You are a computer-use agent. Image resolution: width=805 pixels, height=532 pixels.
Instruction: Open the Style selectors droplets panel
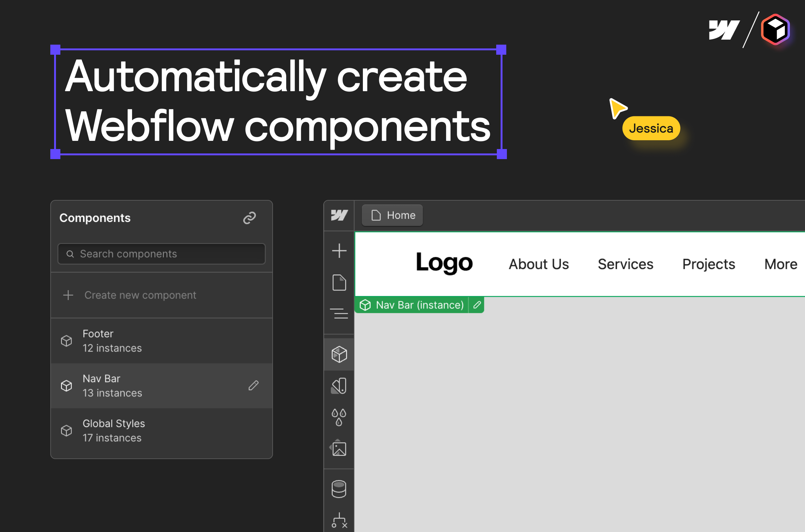coord(339,417)
